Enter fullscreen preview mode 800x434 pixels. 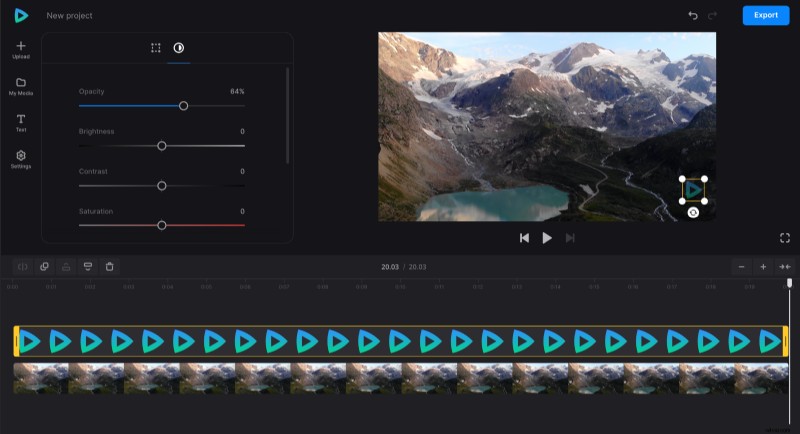click(785, 238)
